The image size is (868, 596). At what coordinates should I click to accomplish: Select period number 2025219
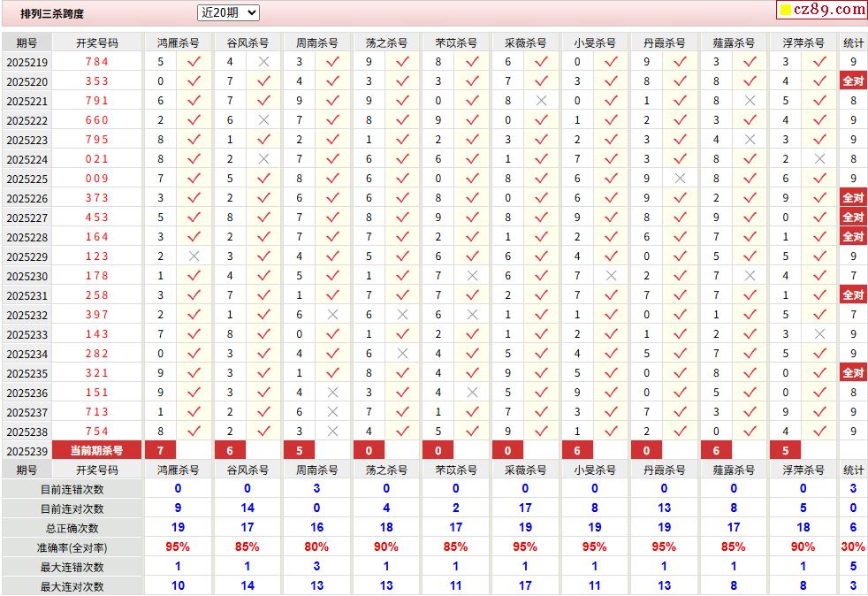click(27, 62)
